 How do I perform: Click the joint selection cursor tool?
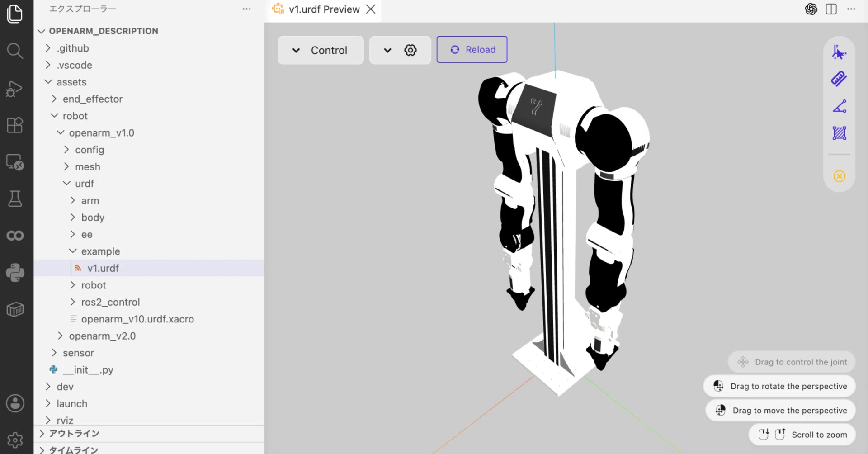click(839, 52)
